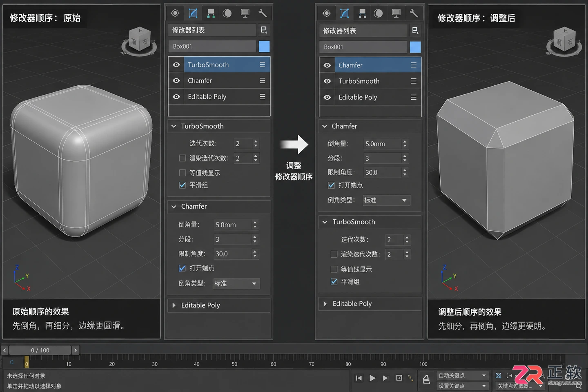Open the Hierarchy tab in the left command panel

pyautogui.click(x=211, y=13)
